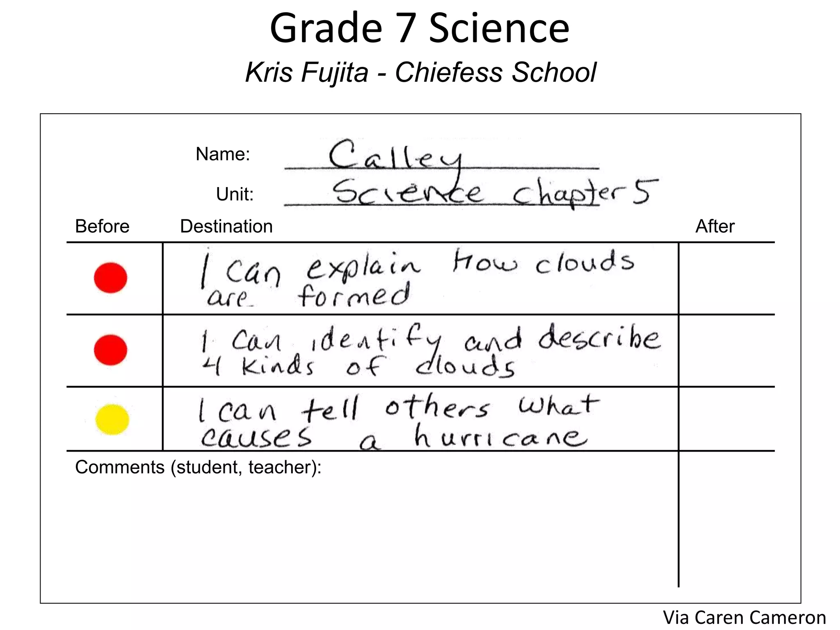Click the Comments (student, teacher): label
This screenshot has width=840, height=630.
(198, 468)
